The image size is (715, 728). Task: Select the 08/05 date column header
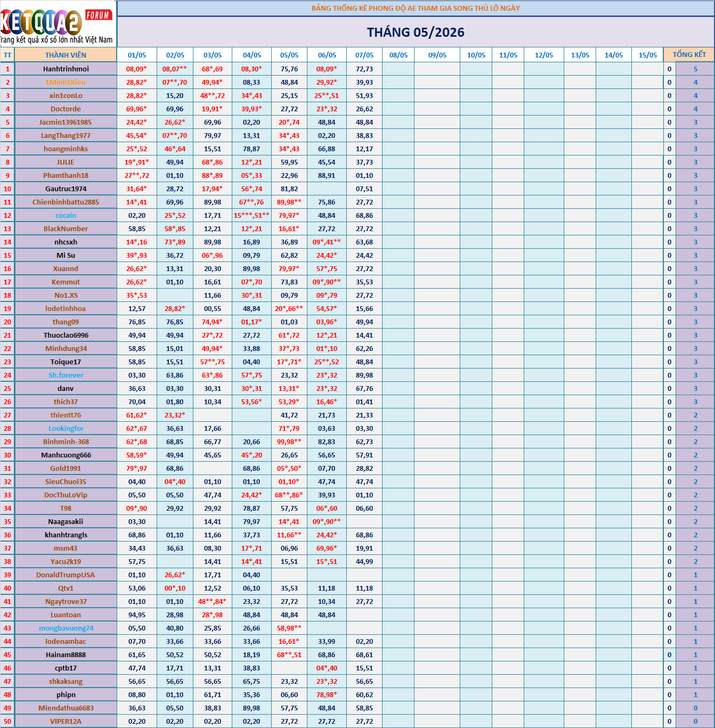point(399,55)
